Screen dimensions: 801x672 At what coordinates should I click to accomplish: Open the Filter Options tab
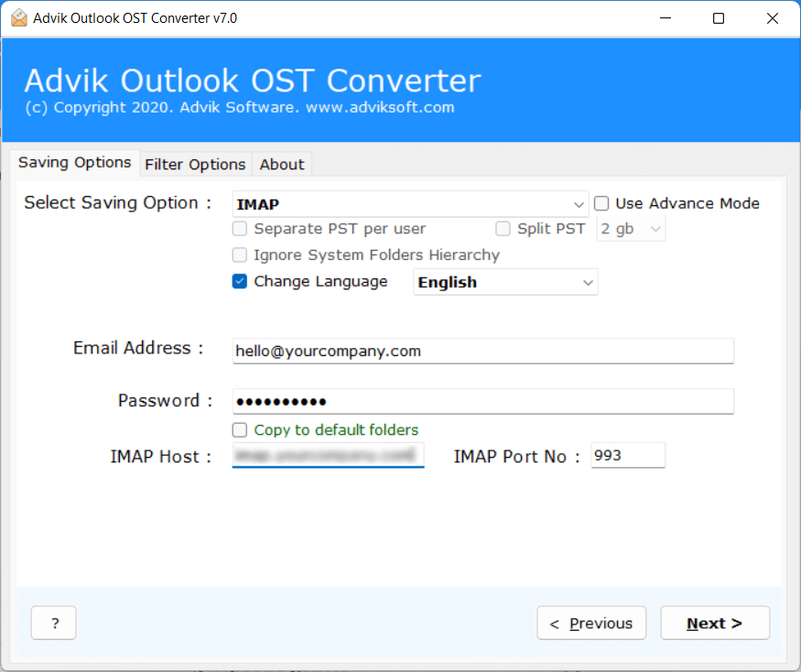click(x=195, y=165)
